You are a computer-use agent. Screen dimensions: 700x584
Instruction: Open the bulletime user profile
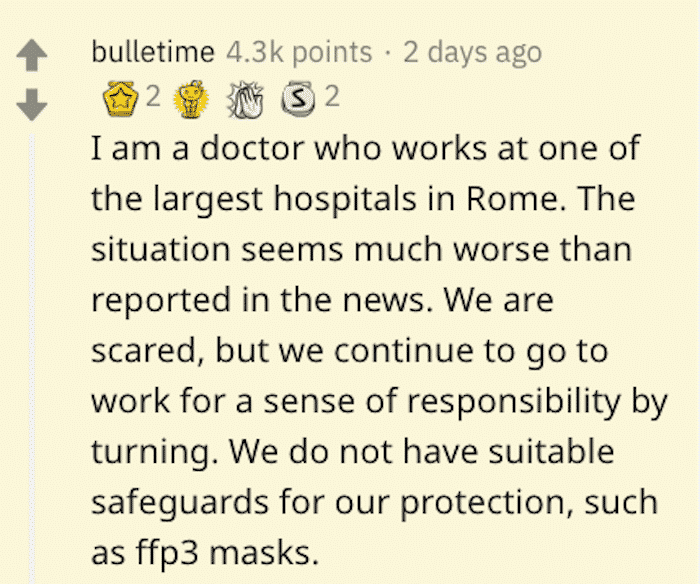click(153, 52)
